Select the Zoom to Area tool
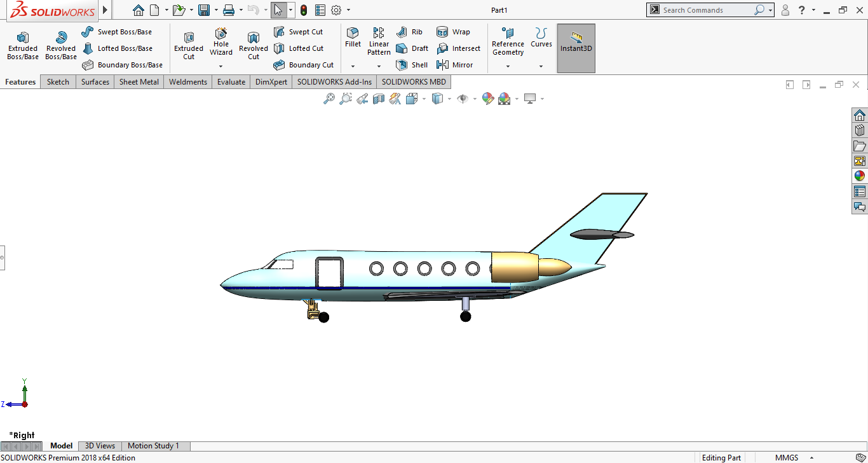 (x=346, y=99)
